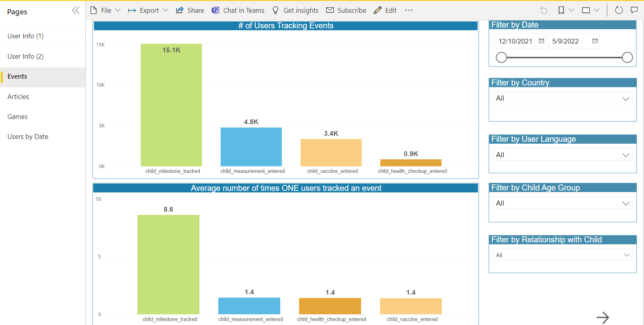Refresh the report visuals
Viewport: 644px width, 325px height.
pyautogui.click(x=619, y=10)
